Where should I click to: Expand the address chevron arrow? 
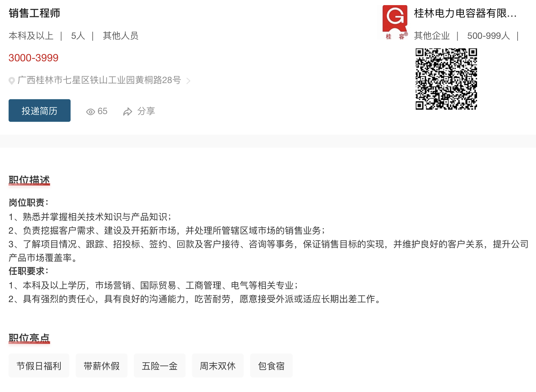[x=188, y=81]
